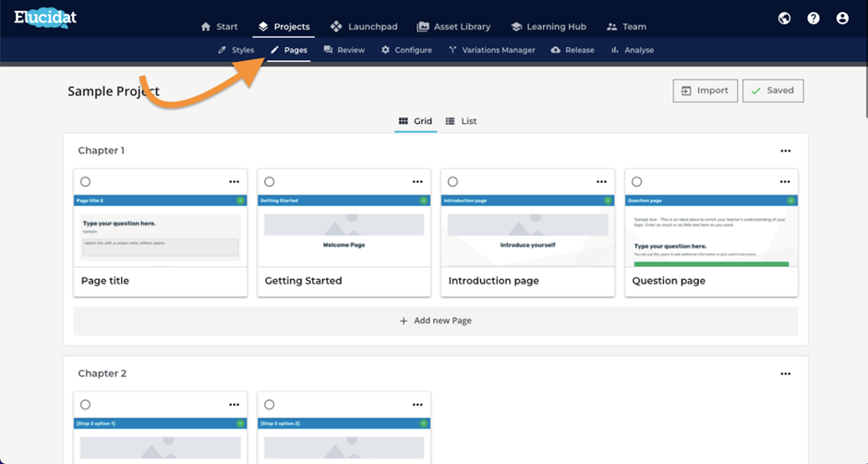The height and width of the screenshot is (464, 868).
Task: Open the Question page thumbnail
Action: click(x=711, y=231)
